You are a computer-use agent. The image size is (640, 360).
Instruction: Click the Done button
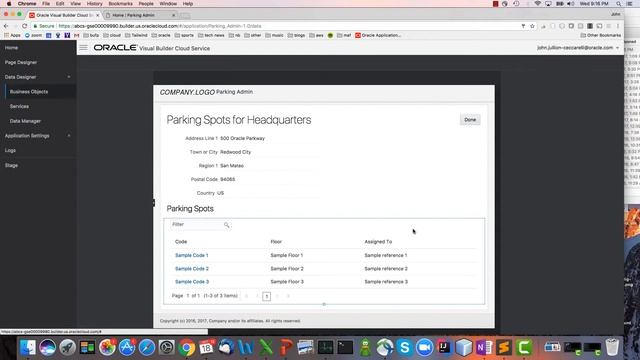[470, 120]
